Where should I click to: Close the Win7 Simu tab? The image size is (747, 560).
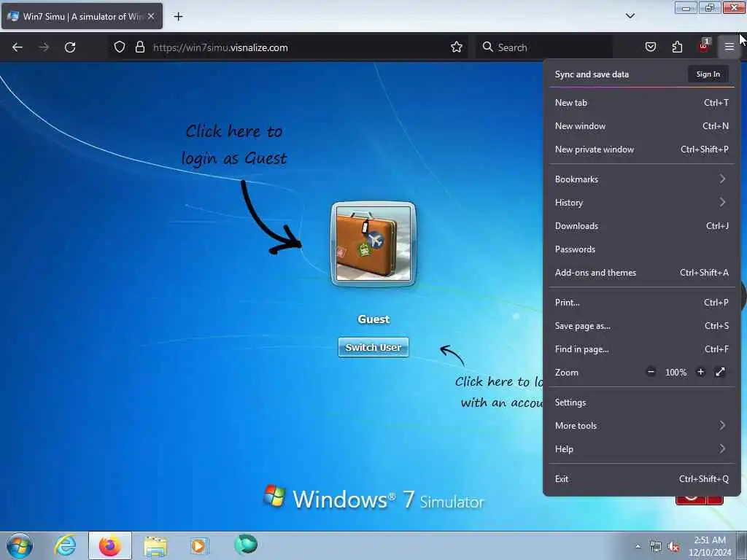point(151,16)
